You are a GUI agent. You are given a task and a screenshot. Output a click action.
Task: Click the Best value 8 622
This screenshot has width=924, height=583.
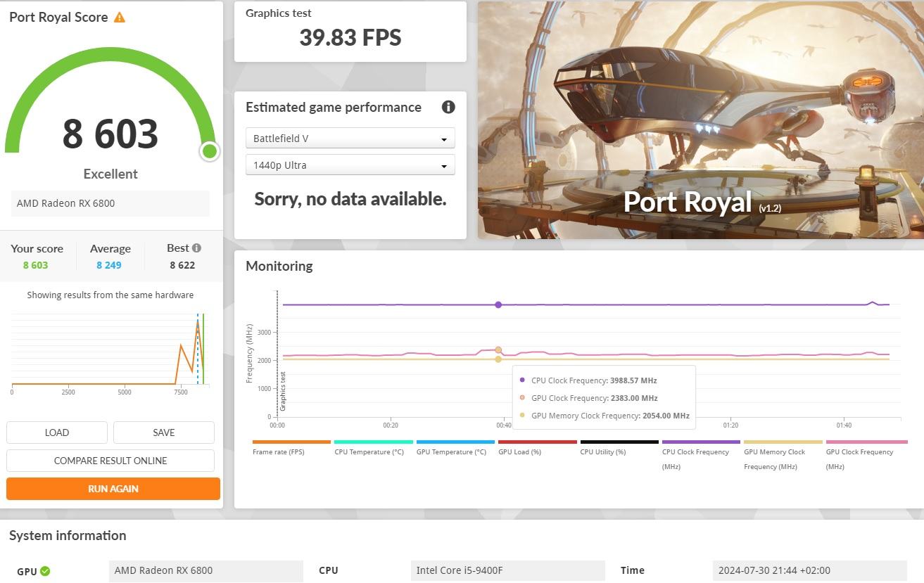(x=182, y=265)
